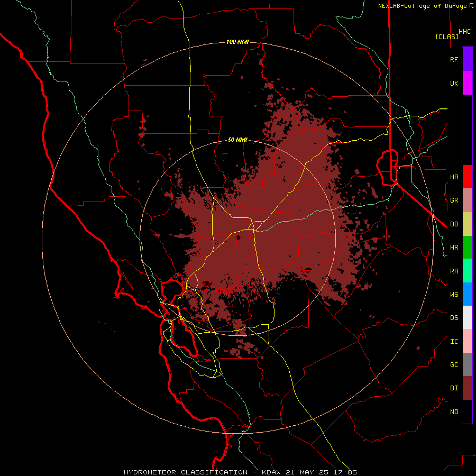Viewport: 476px width, 476px height.
Task: Click the BI dark red legend swatch
Action: point(467,388)
